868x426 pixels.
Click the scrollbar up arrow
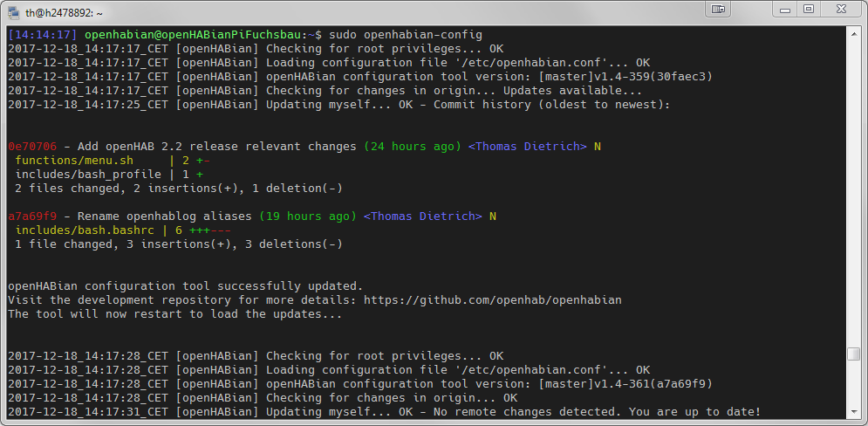(x=854, y=33)
